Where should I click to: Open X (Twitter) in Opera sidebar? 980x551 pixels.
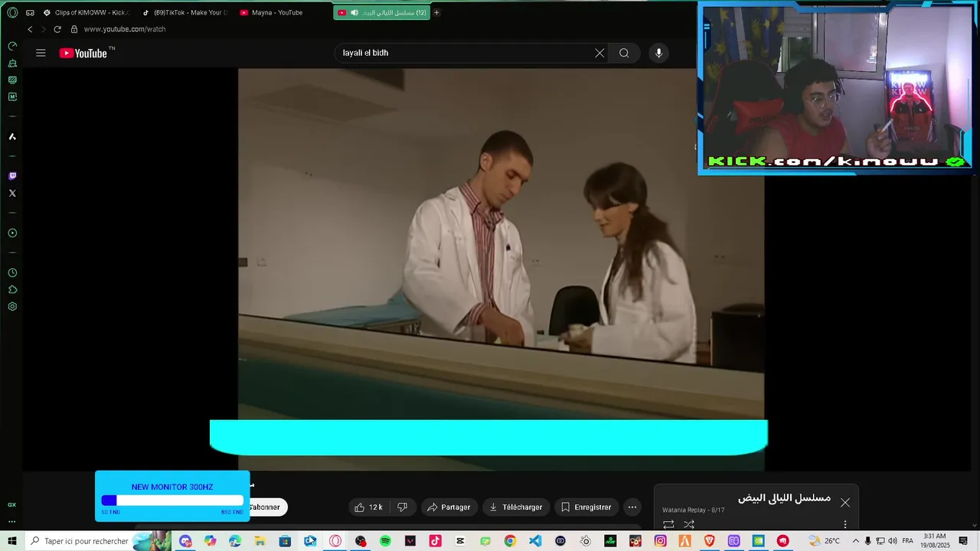tap(12, 193)
